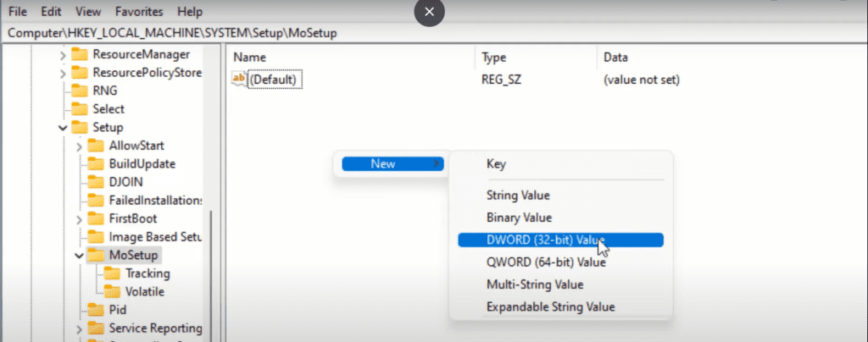
Task: Click the Select folder icon
Action: (80, 109)
